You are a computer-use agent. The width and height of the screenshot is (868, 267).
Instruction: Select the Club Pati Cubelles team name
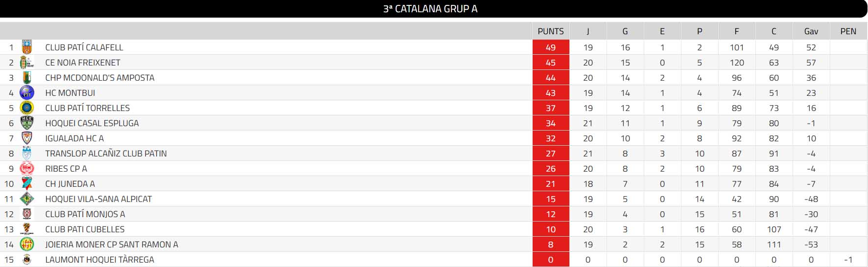pos(85,229)
